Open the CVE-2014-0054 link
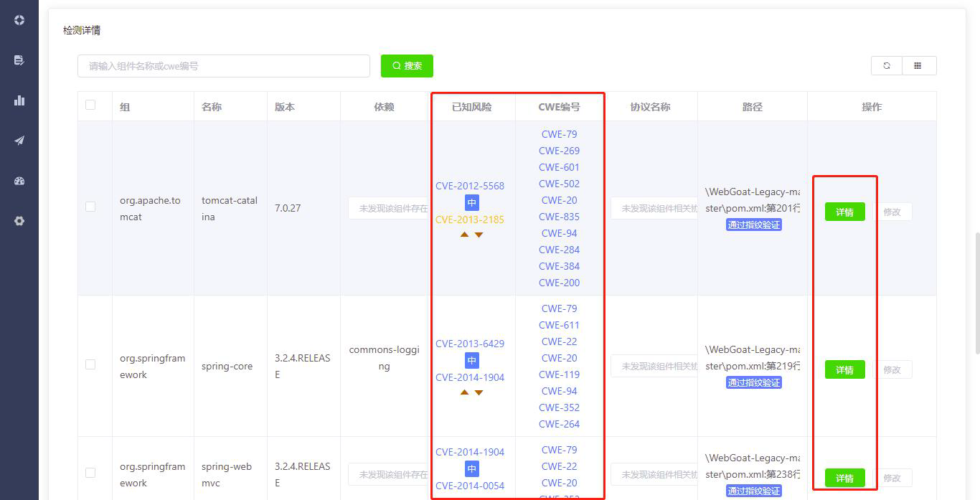Screen dimensions: 980x500 pyautogui.click(x=470, y=486)
